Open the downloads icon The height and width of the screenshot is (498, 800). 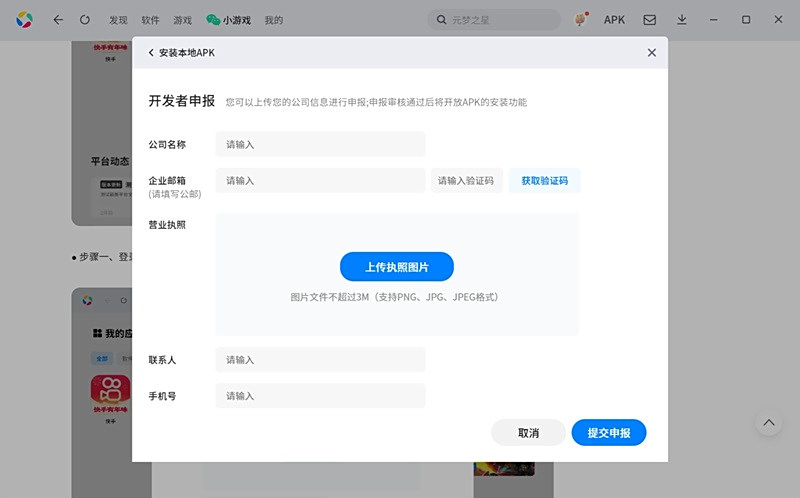tap(682, 20)
